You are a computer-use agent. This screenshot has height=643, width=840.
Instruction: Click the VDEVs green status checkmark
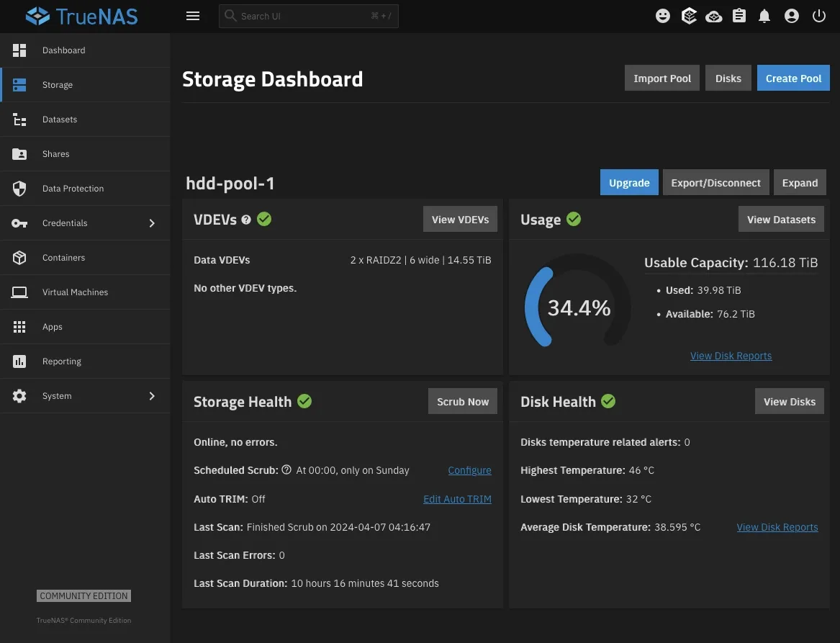tap(264, 219)
